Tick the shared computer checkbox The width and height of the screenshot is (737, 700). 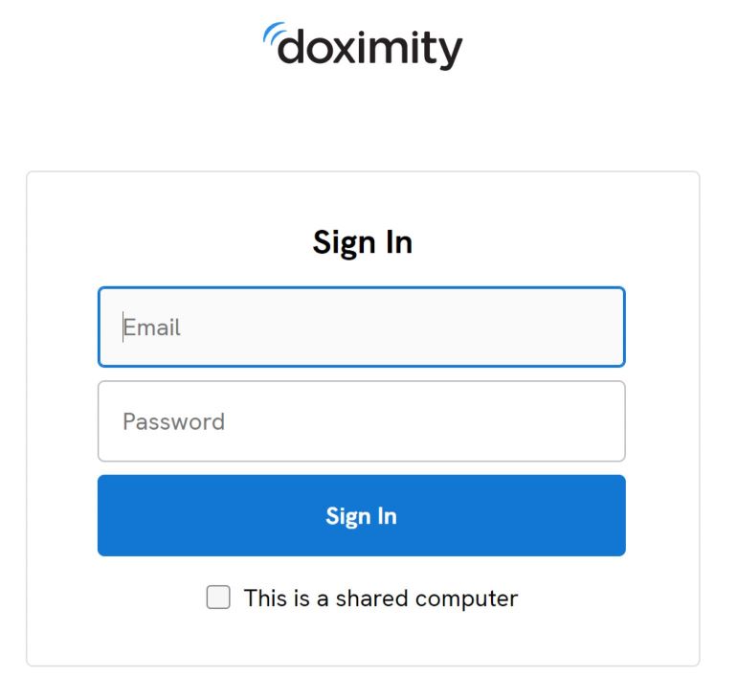[x=219, y=598]
